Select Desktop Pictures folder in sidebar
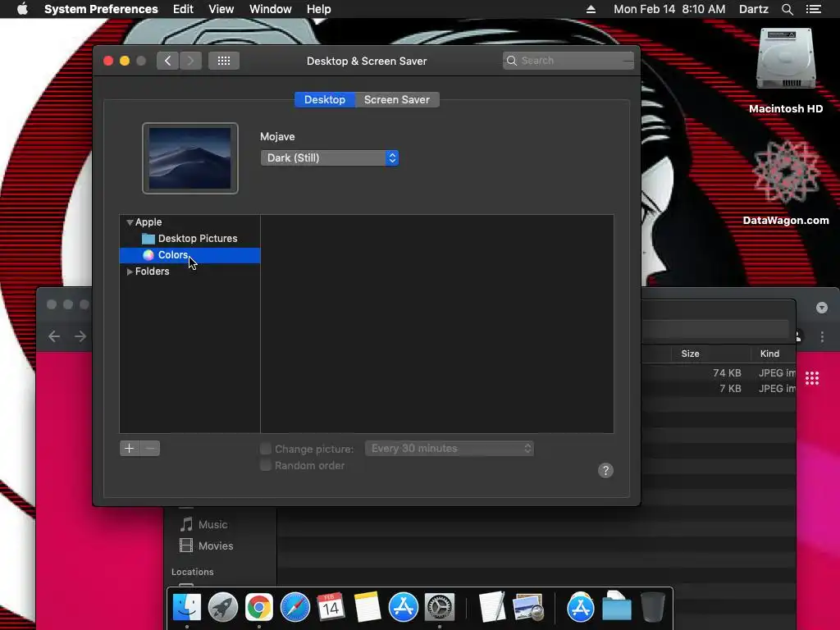The height and width of the screenshot is (630, 840). click(190, 239)
